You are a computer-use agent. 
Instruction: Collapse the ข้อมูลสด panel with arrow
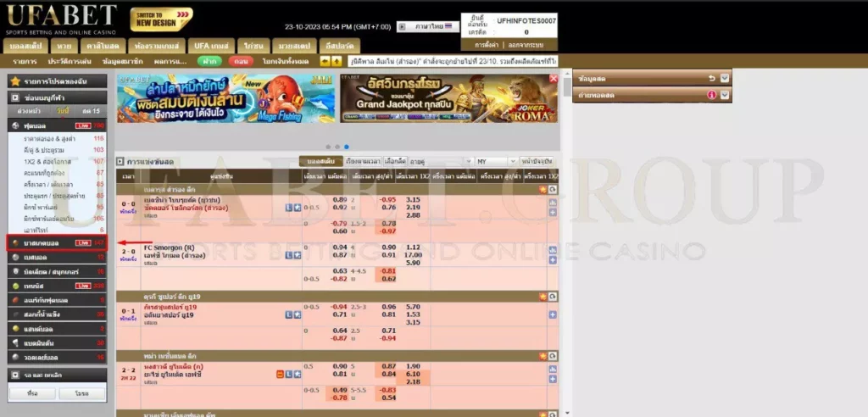(725, 79)
